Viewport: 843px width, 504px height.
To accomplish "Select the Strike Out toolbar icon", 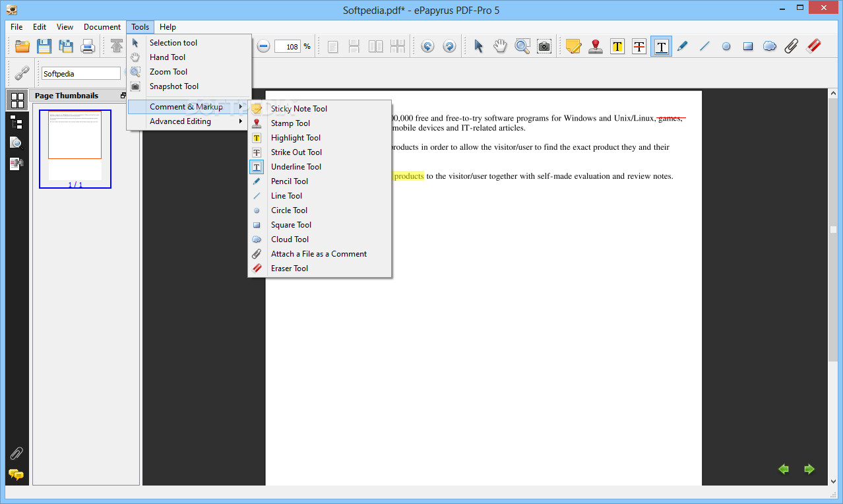I will [x=639, y=46].
